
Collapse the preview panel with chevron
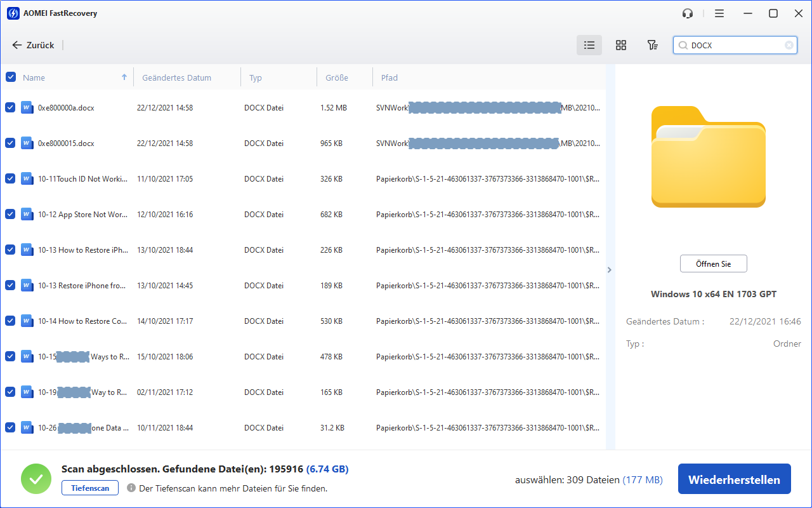(610, 270)
